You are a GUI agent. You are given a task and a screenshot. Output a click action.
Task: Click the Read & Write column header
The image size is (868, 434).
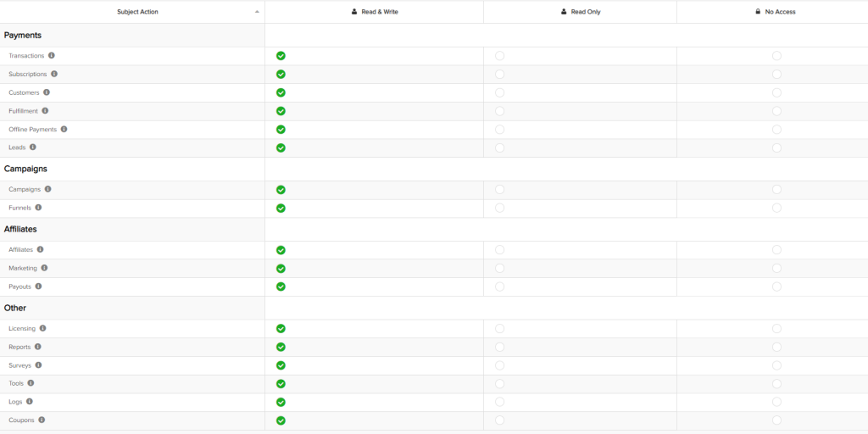point(374,12)
